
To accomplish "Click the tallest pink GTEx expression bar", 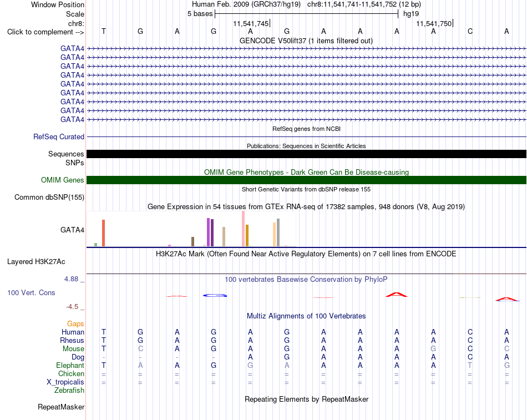I will click(244, 229).
